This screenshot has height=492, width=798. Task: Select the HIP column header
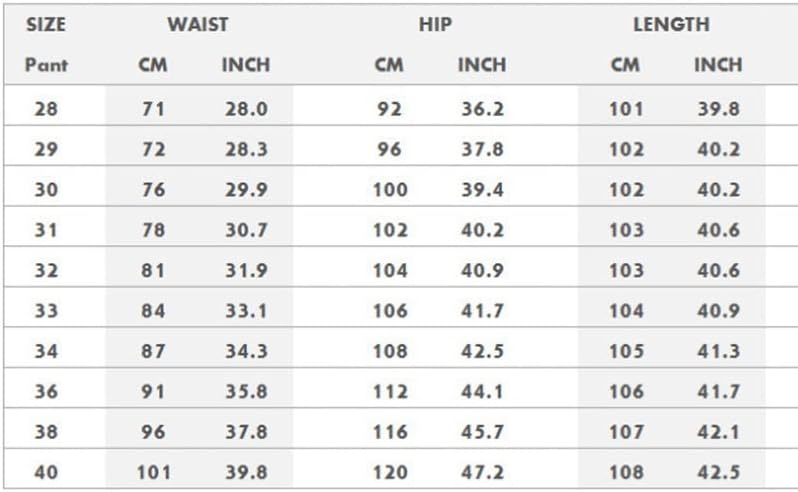[434, 24]
